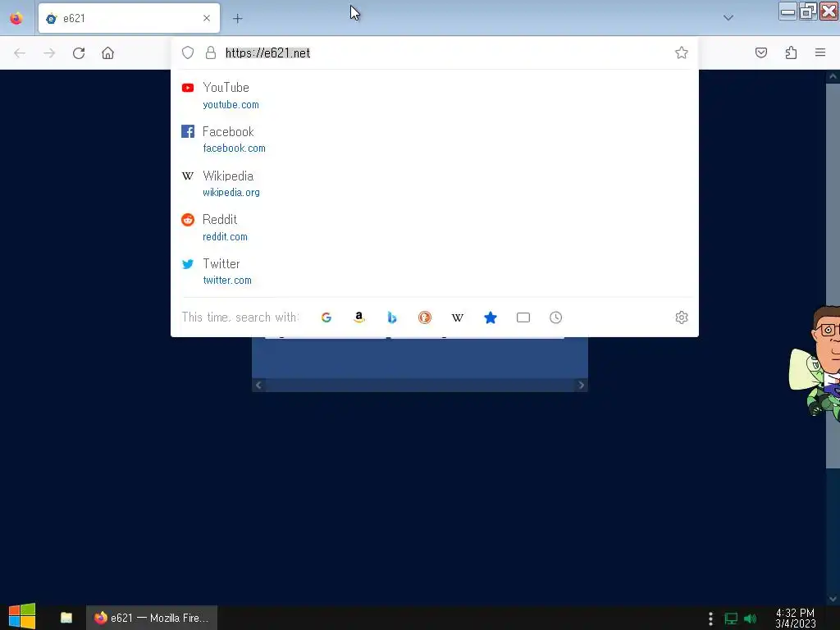840x630 pixels.
Task: Reload the page with the refresh icon
Action: (x=79, y=53)
